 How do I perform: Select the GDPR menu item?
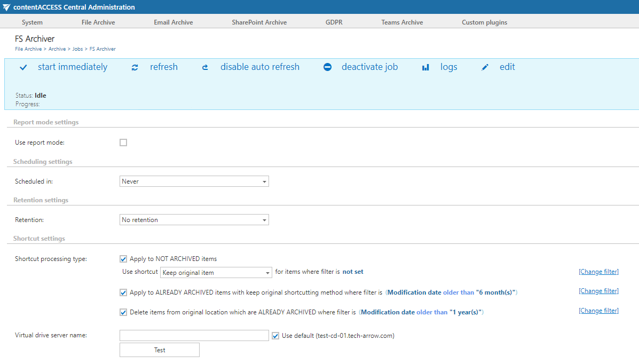pyautogui.click(x=334, y=22)
